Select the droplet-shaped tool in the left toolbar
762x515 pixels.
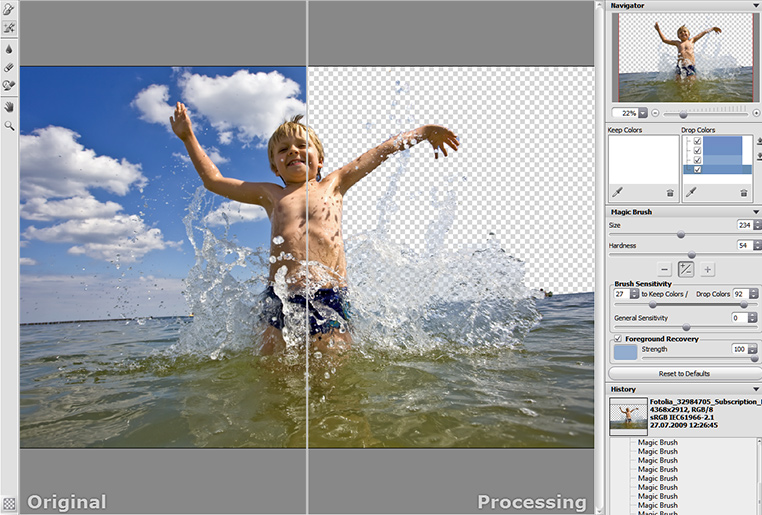[9, 49]
